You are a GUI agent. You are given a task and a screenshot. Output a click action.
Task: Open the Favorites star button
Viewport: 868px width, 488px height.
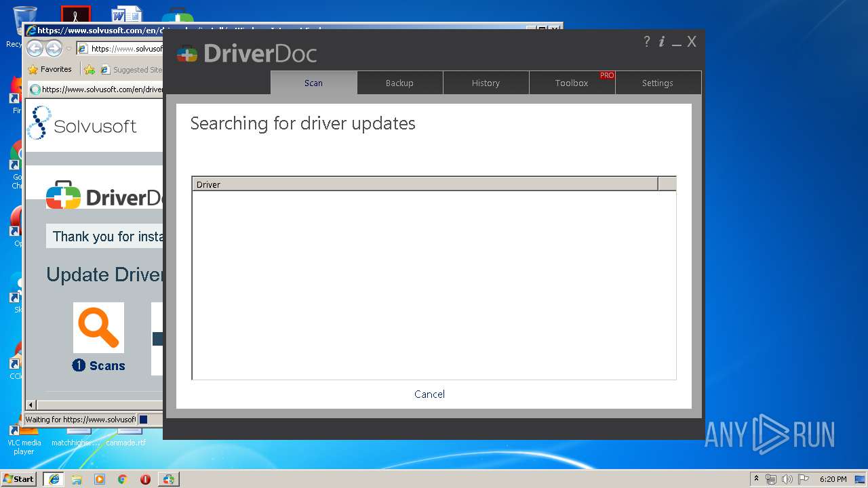click(x=50, y=69)
